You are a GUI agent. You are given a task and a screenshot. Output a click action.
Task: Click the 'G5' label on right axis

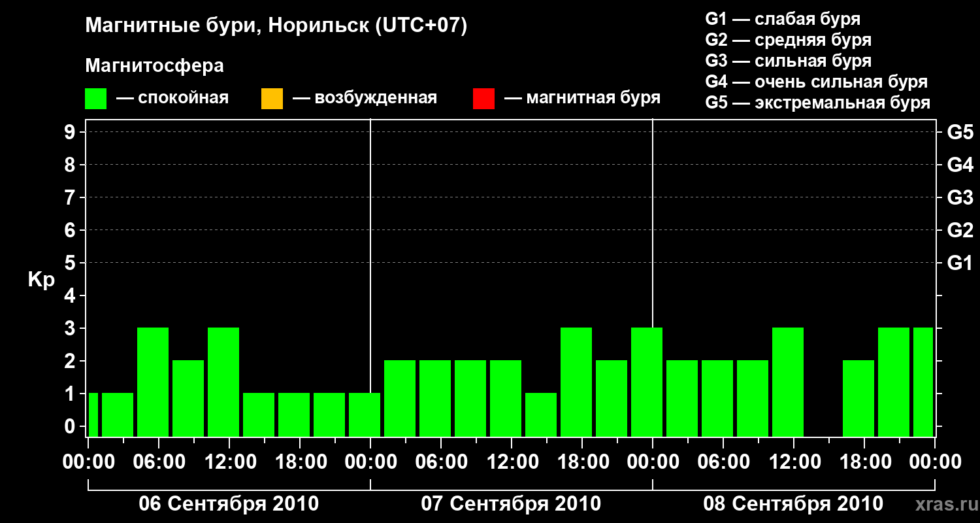tap(960, 132)
